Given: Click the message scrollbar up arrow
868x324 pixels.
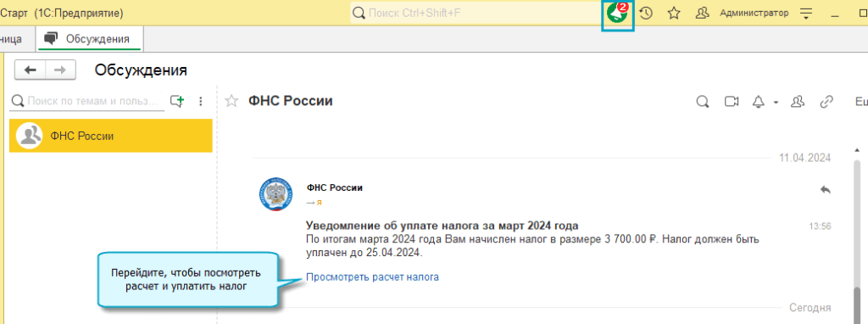Looking at the screenshot, I should pyautogui.click(x=858, y=150).
